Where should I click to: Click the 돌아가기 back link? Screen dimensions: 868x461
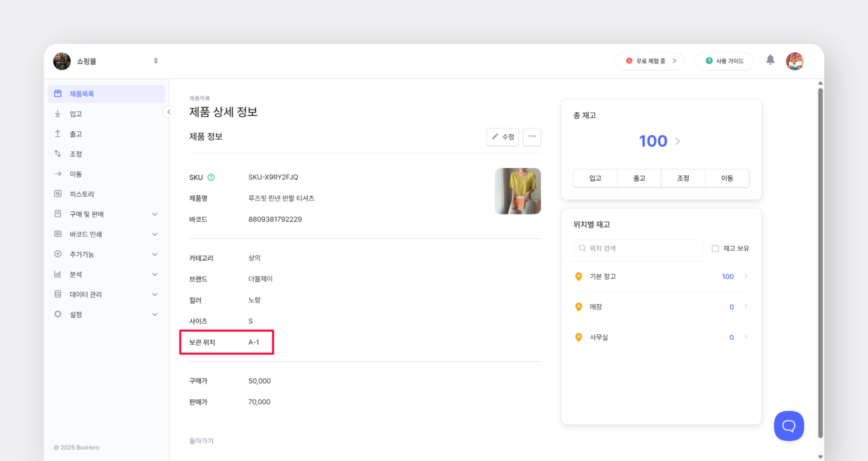pyautogui.click(x=201, y=440)
